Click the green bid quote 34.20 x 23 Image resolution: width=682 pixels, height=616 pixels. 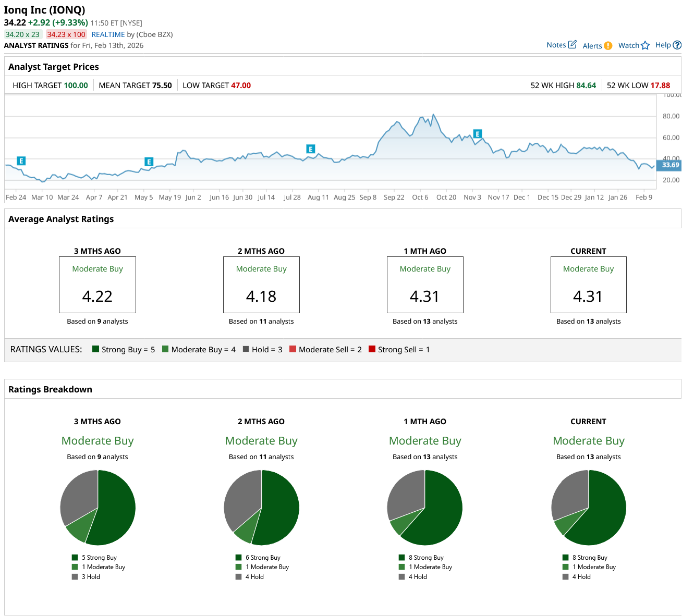22,34
